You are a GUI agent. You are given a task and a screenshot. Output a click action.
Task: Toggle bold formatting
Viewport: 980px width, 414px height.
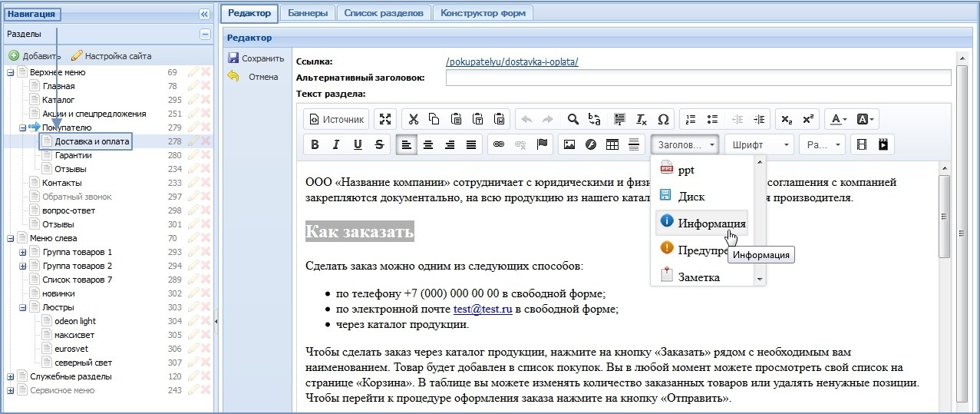tap(315, 144)
